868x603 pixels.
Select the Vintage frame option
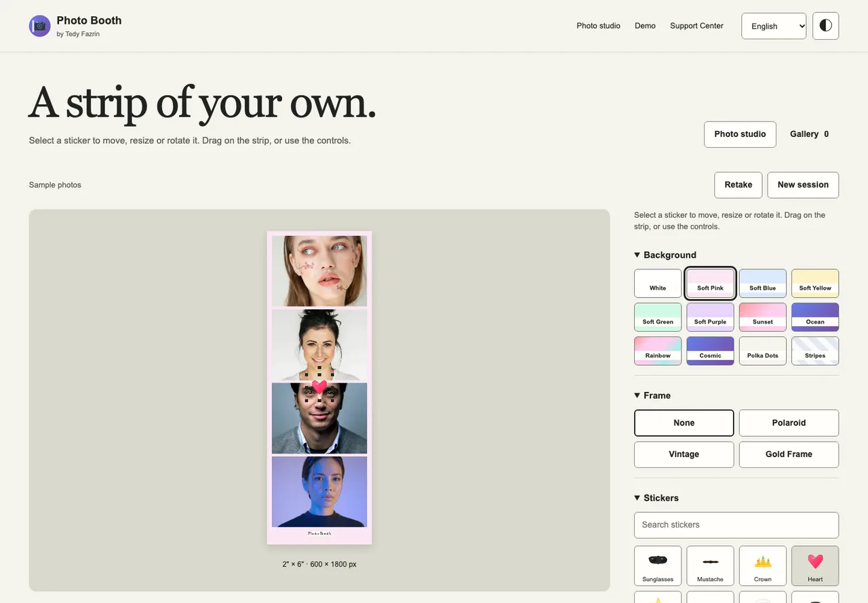click(684, 454)
